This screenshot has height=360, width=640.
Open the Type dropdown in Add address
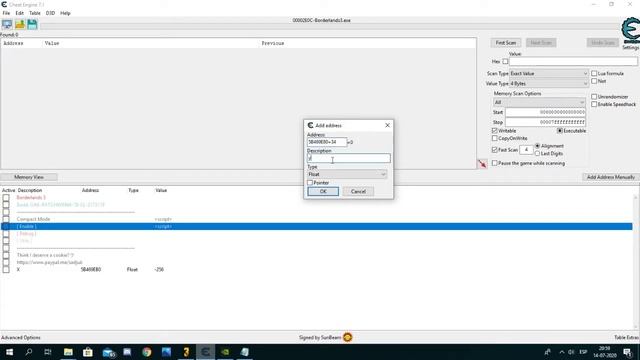347,174
